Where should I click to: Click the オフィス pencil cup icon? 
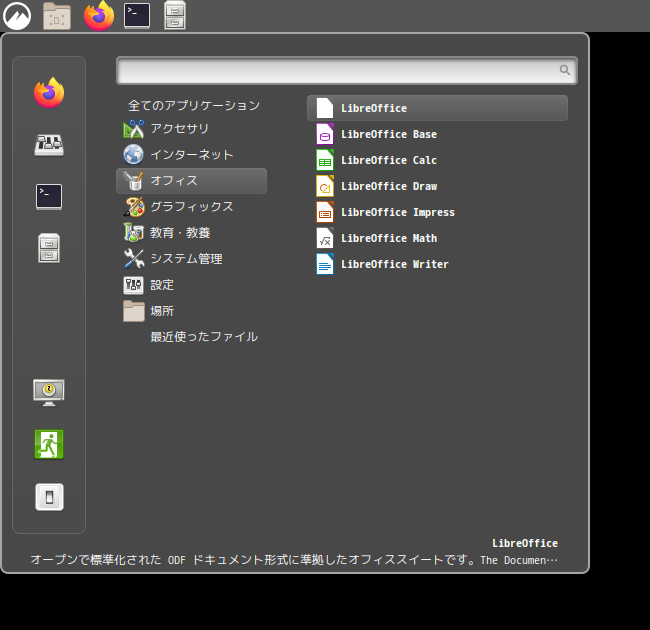[133, 181]
